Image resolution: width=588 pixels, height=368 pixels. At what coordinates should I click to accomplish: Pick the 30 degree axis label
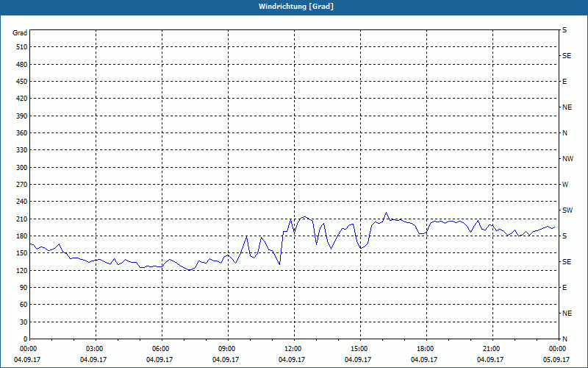pos(24,322)
